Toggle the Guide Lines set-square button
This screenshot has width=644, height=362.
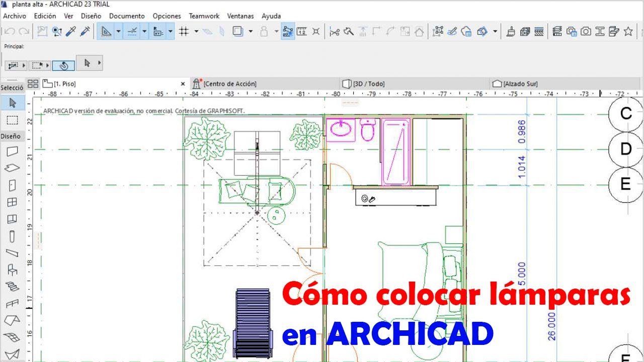(106, 31)
